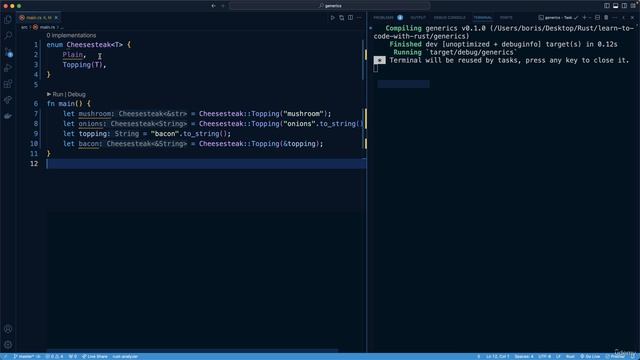
Task: Click the 0 implementations code lens
Action: tap(71, 36)
